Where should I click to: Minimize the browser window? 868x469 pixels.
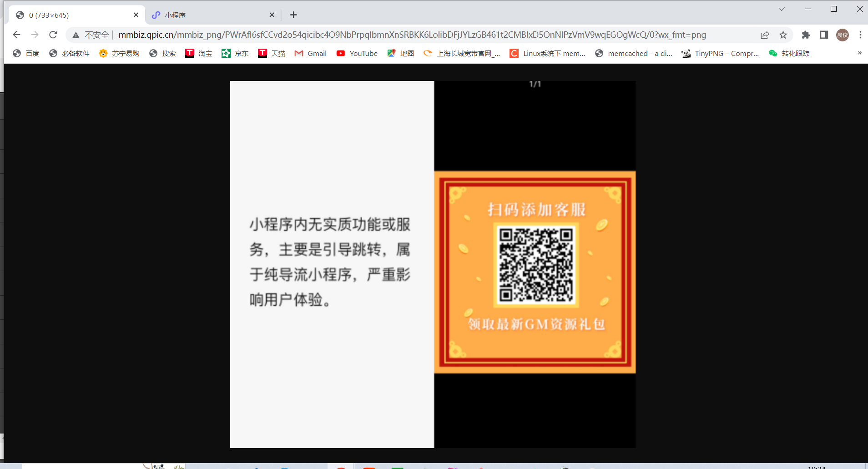[x=807, y=9]
